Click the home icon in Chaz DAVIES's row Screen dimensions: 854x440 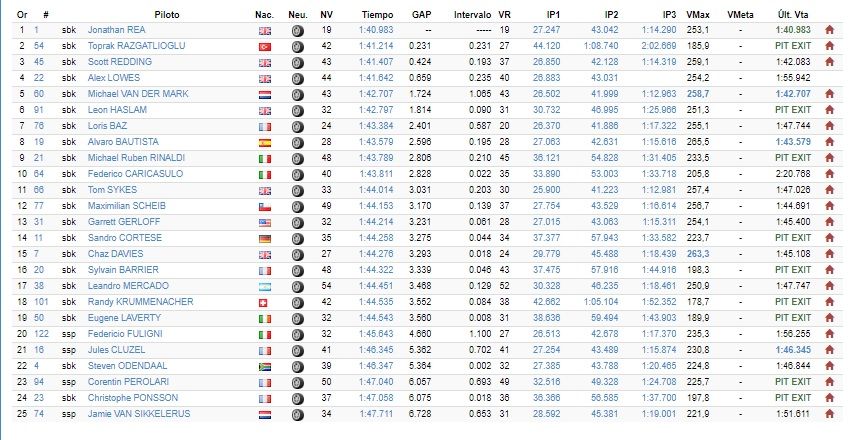[x=829, y=254]
